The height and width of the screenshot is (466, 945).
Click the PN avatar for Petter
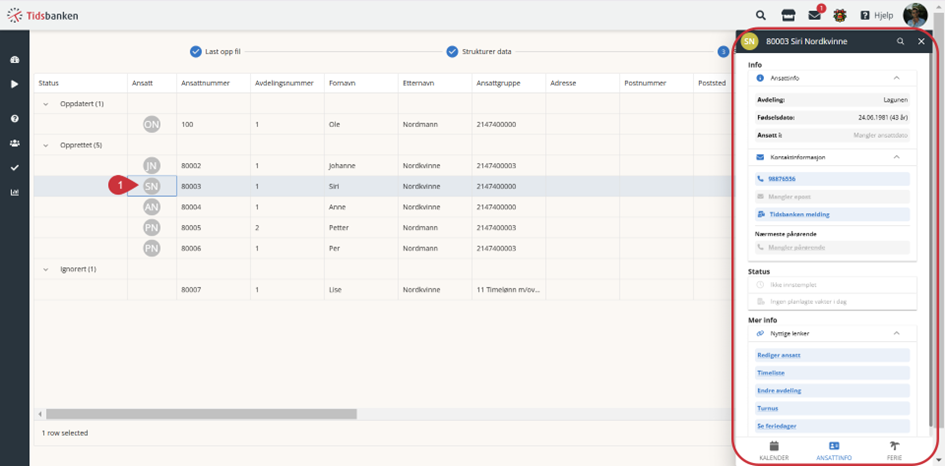click(x=152, y=228)
